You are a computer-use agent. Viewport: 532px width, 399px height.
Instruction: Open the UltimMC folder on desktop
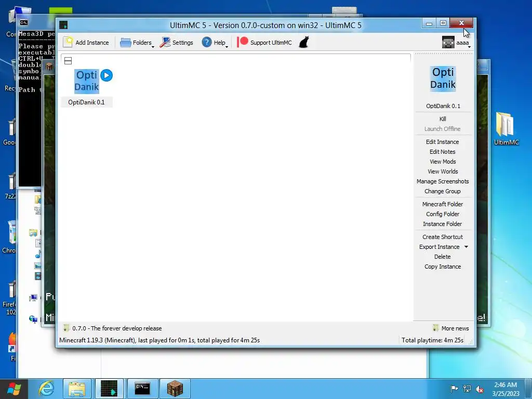(506, 129)
